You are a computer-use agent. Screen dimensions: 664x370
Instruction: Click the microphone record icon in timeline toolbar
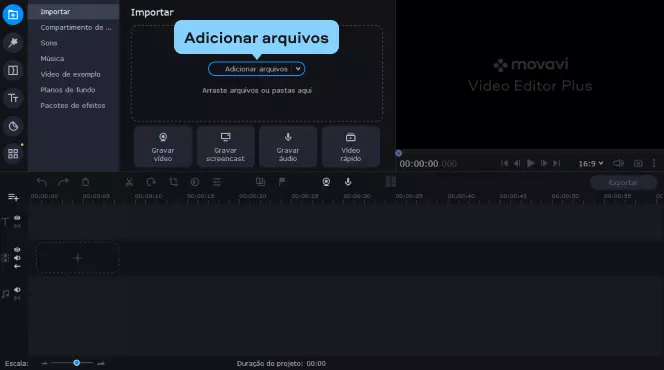point(348,182)
